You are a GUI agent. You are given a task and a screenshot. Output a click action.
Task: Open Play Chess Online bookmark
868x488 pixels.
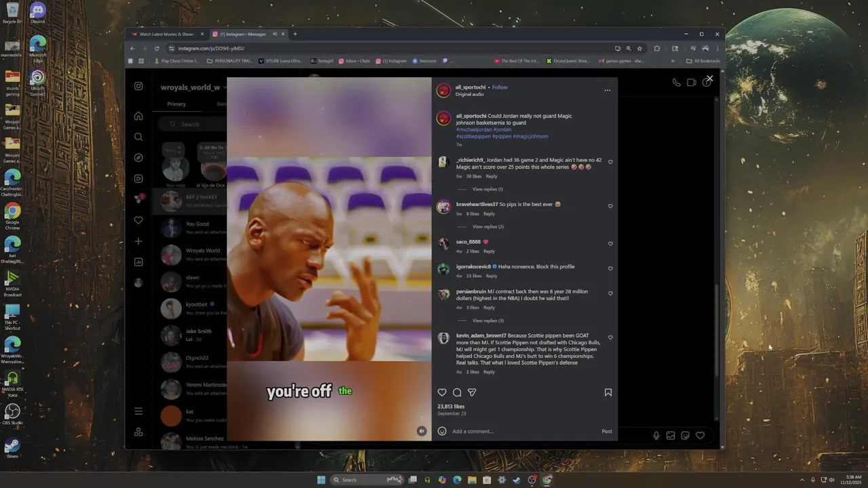click(177, 61)
